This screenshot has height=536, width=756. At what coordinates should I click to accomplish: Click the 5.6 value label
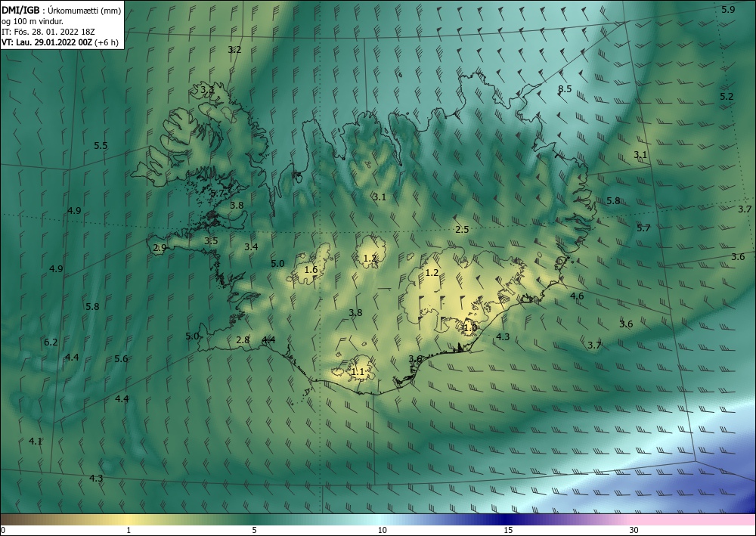[121, 358]
